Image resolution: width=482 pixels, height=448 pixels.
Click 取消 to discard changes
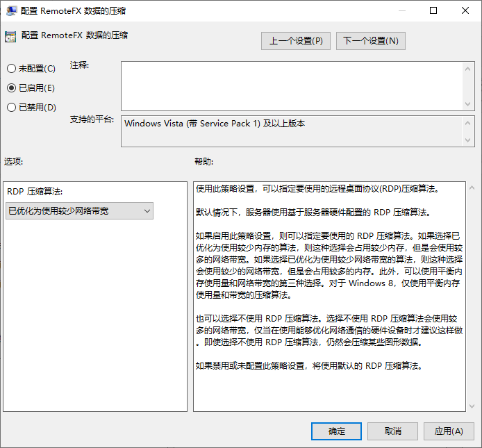[392, 431]
